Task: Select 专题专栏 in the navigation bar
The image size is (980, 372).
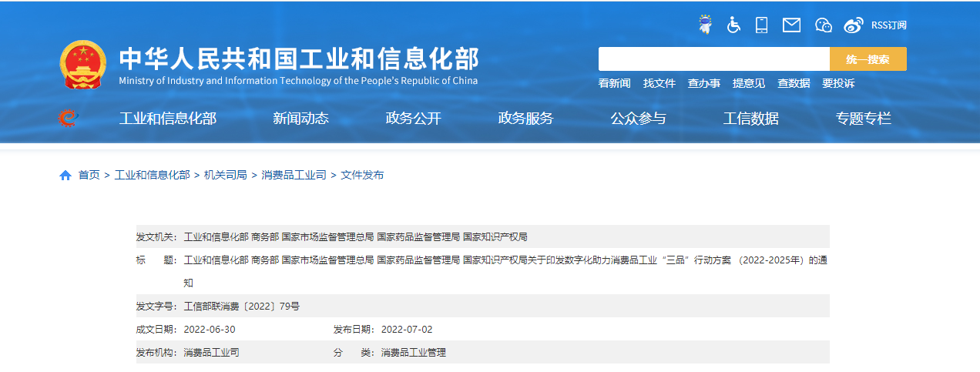Action: (x=863, y=118)
